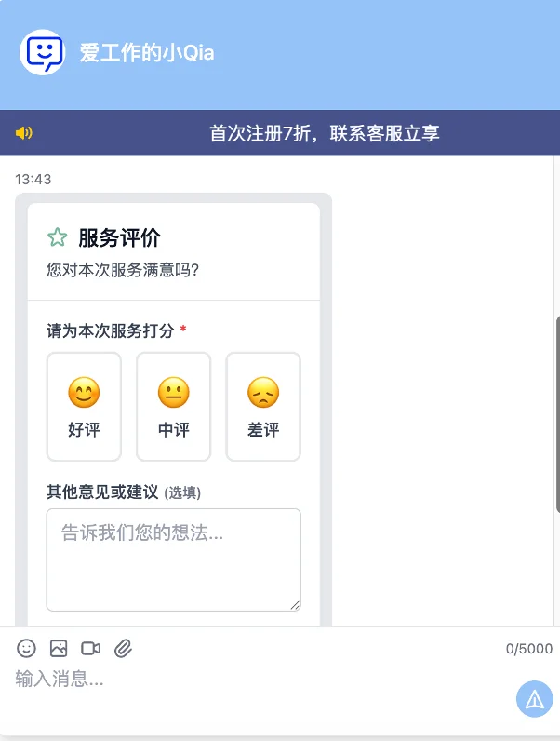The height and width of the screenshot is (741, 560).
Task: Click the 告诉我们您的想法 feedback textarea
Action: 173,559
